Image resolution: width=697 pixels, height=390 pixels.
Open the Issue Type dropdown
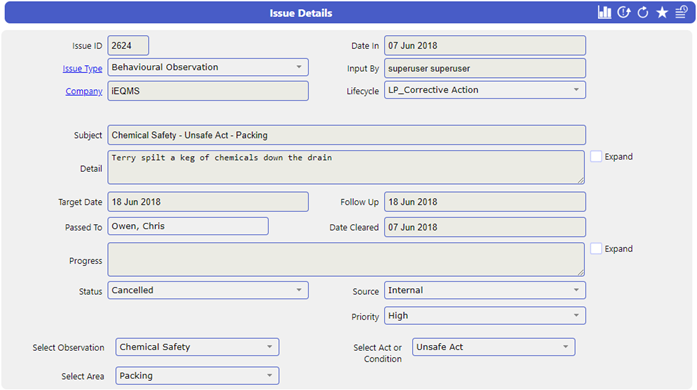pos(208,67)
